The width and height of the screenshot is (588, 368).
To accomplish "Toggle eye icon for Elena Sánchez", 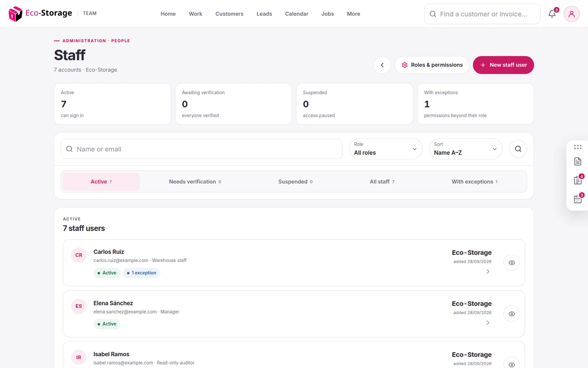I will [x=512, y=314].
